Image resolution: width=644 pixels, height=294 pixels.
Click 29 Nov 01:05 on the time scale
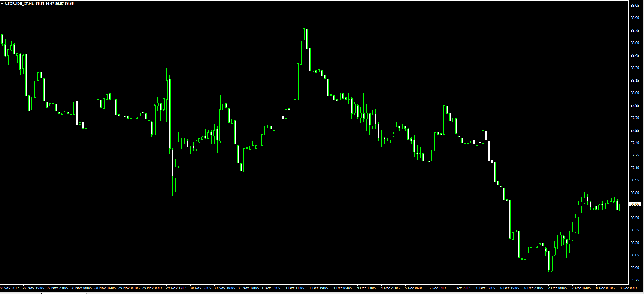[129, 288]
